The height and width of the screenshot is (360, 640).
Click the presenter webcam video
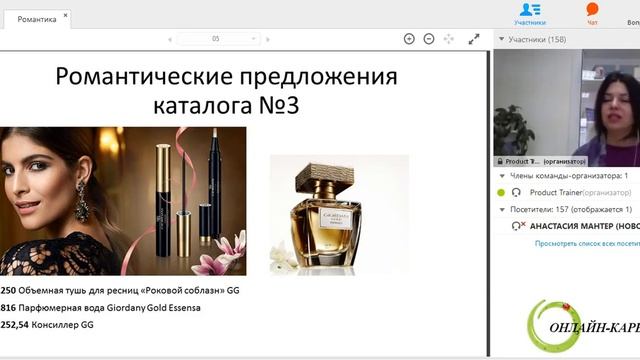tap(567, 107)
